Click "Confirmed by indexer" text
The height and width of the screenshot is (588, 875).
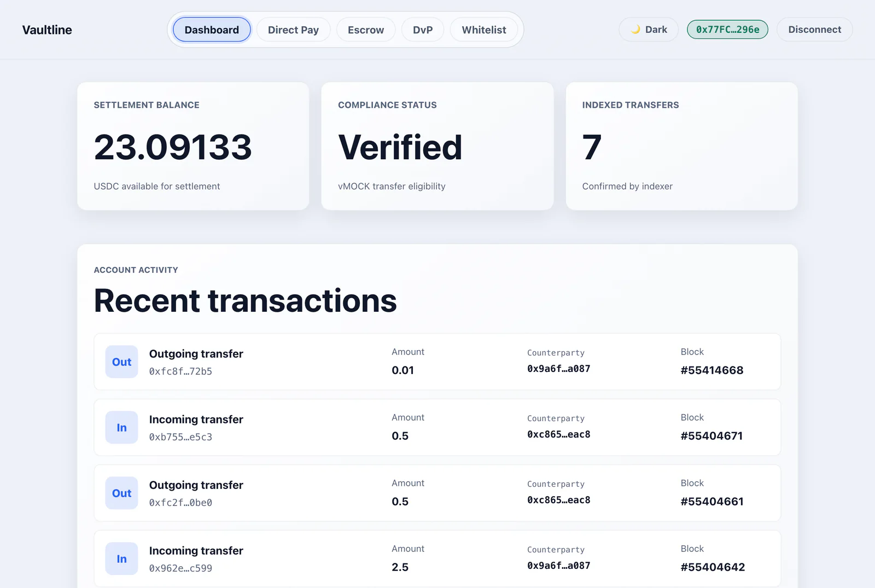[x=627, y=187]
